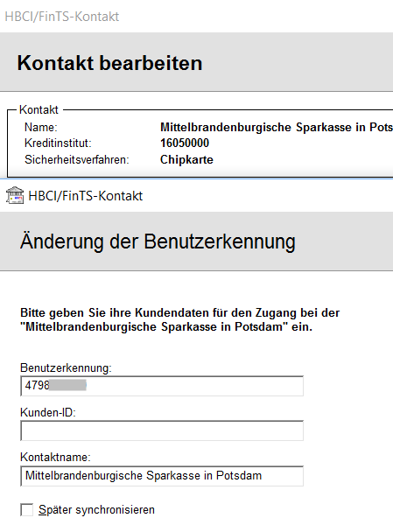Click the Kunden-ID label
Image resolution: width=393 pixels, height=532 pixels.
[48, 413]
